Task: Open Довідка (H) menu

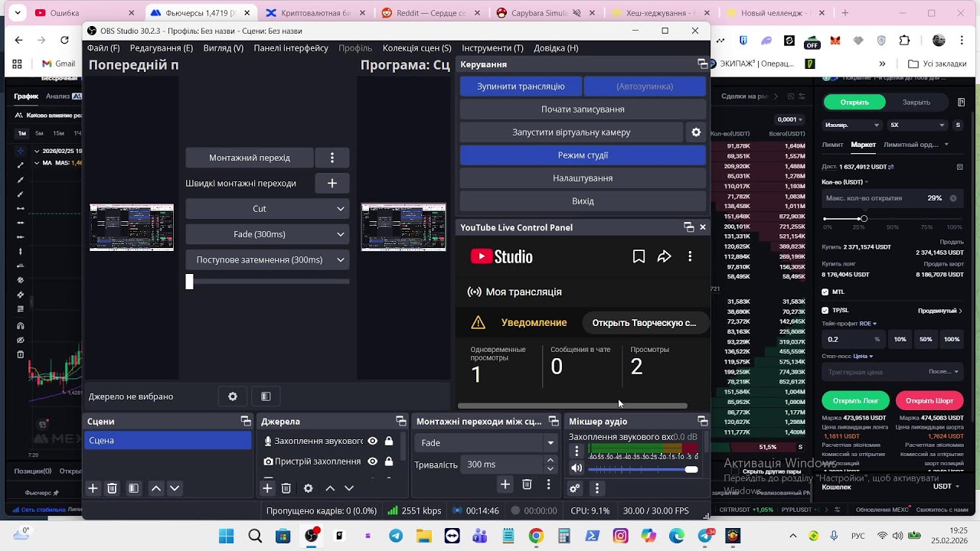Action: click(556, 48)
